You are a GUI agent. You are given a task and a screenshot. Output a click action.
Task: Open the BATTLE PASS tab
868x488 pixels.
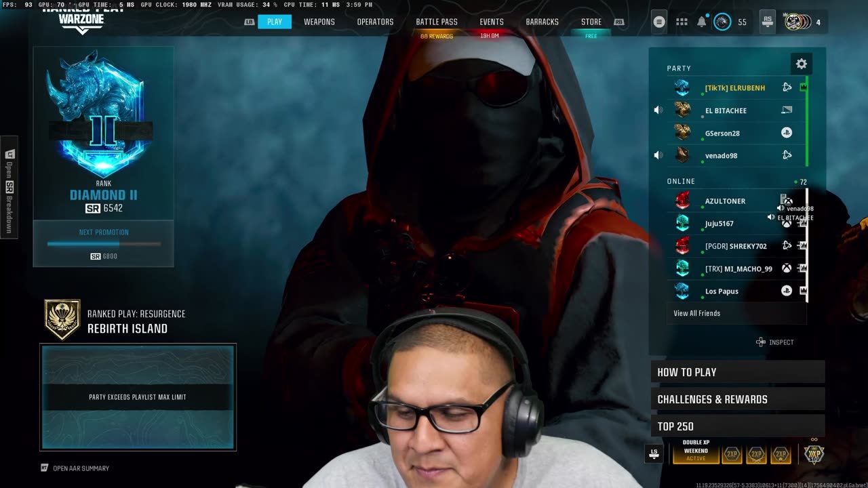point(437,22)
